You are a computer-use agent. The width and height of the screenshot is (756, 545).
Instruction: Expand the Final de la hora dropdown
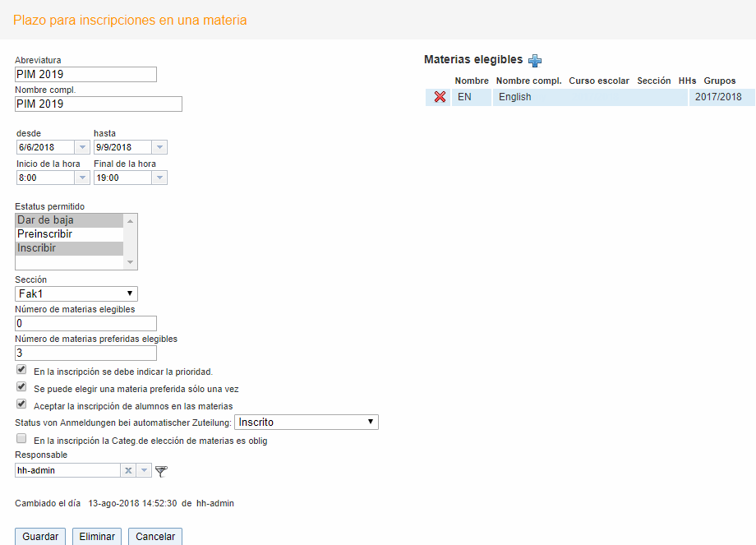pos(159,178)
